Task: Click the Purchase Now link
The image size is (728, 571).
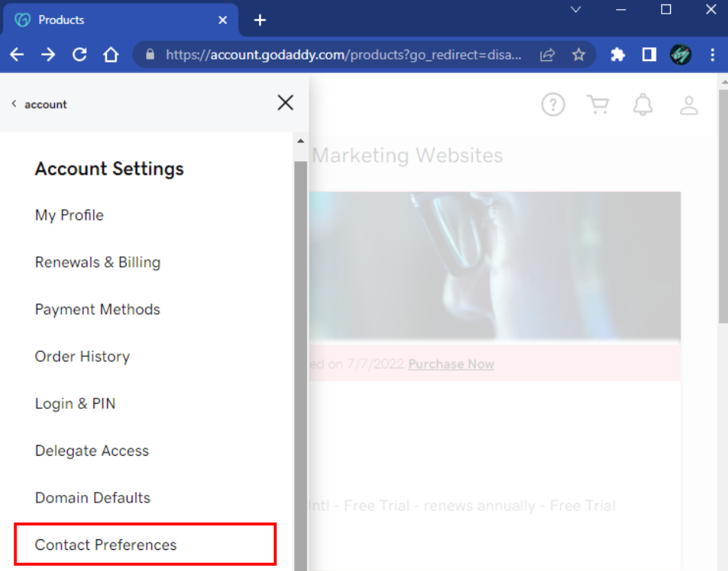Action: pos(451,365)
